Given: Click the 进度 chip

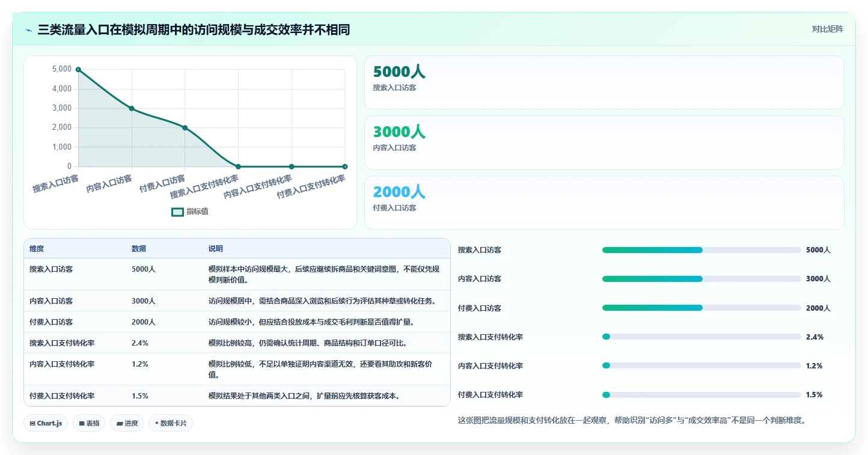Looking at the screenshot, I should pos(127,423).
